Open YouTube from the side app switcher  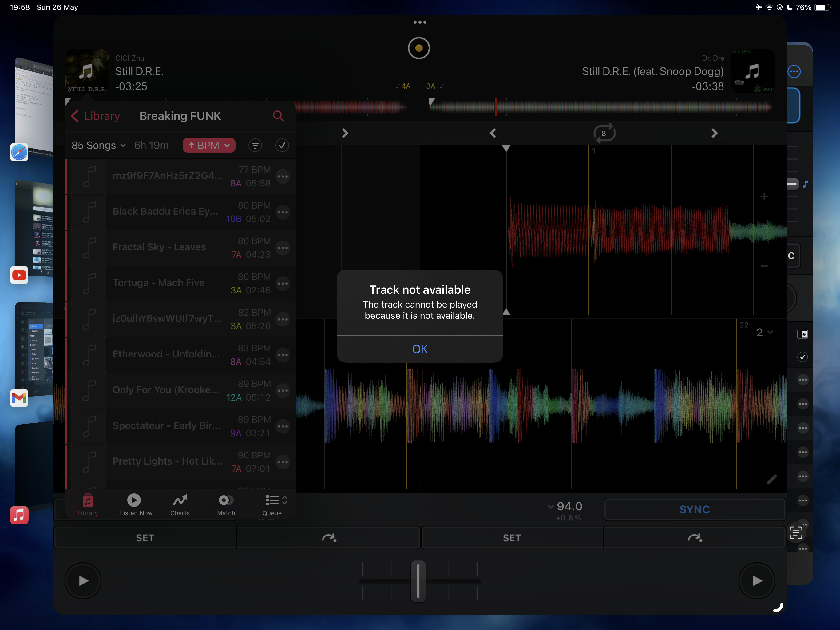[x=19, y=275]
